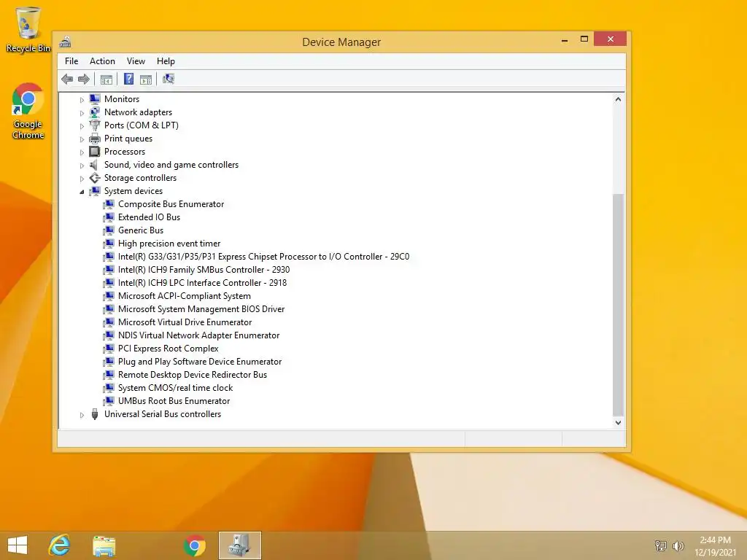
Task: Click the action pane toolbar icon
Action: pyautogui.click(x=146, y=79)
